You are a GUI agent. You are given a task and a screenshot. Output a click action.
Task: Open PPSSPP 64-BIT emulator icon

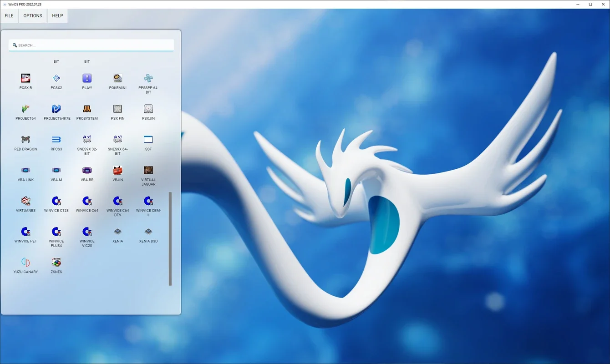(148, 78)
